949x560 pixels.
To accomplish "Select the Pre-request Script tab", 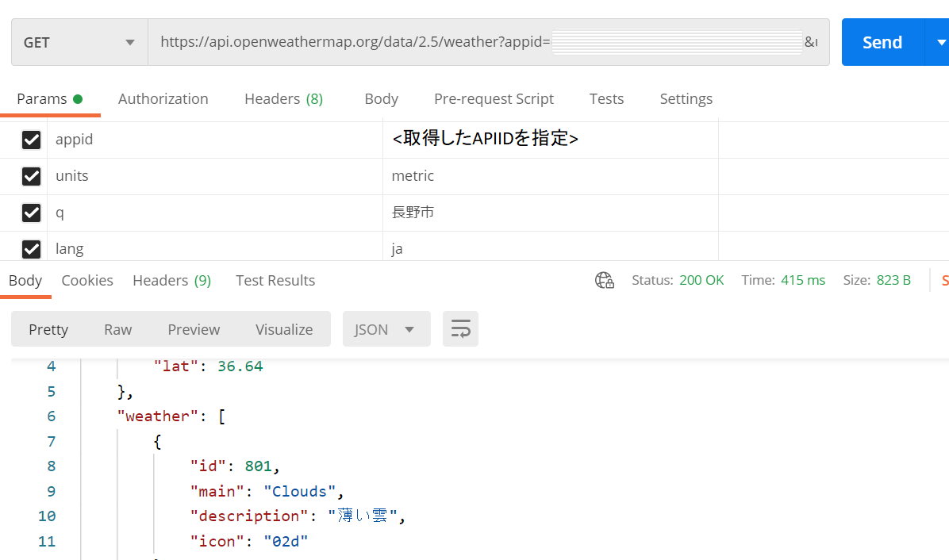I will pos(494,99).
